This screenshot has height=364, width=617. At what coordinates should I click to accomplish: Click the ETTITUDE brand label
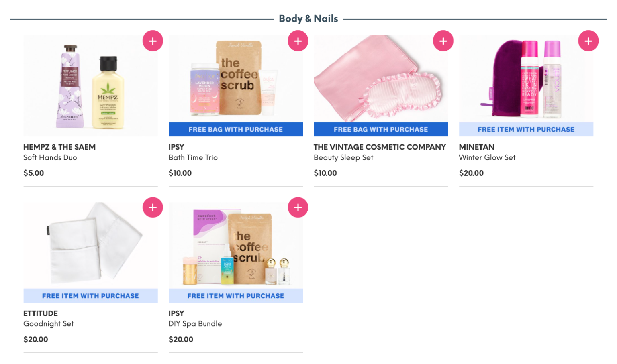click(41, 313)
